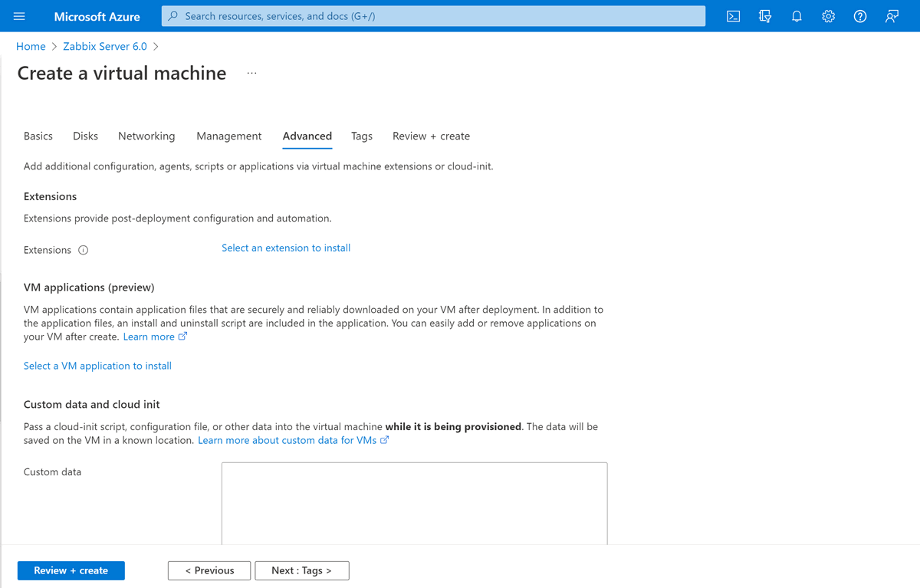Click the Custom data and cloud init heading
The width and height of the screenshot is (920, 588).
click(92, 404)
